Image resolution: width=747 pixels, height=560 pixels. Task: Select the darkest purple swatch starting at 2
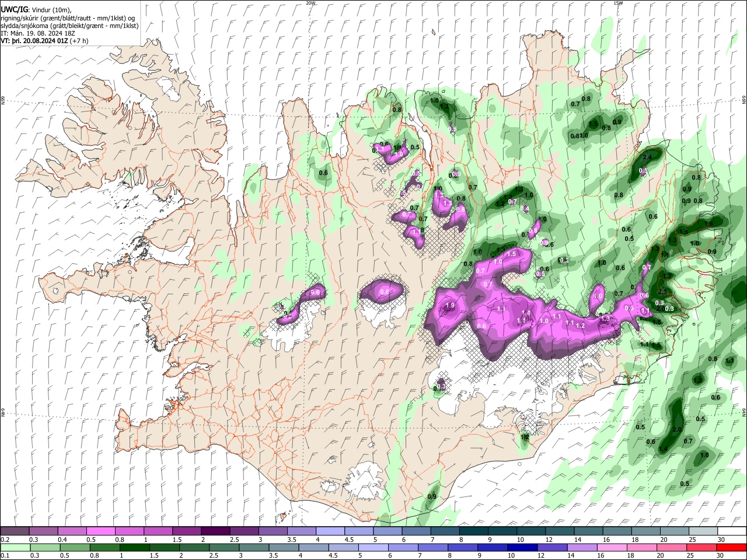215,531
